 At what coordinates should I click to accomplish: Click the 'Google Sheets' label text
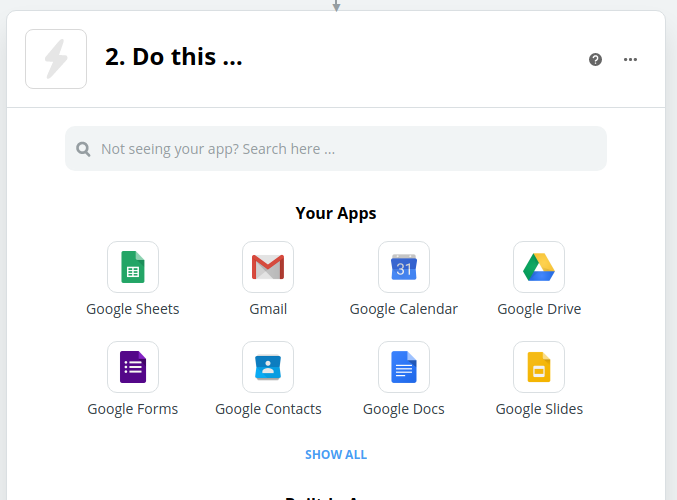coord(133,310)
